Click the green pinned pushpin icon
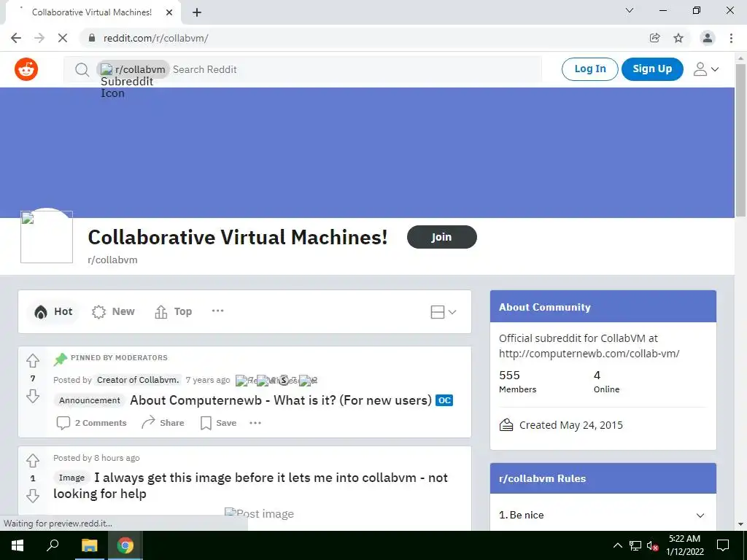747x560 pixels. [x=61, y=359]
